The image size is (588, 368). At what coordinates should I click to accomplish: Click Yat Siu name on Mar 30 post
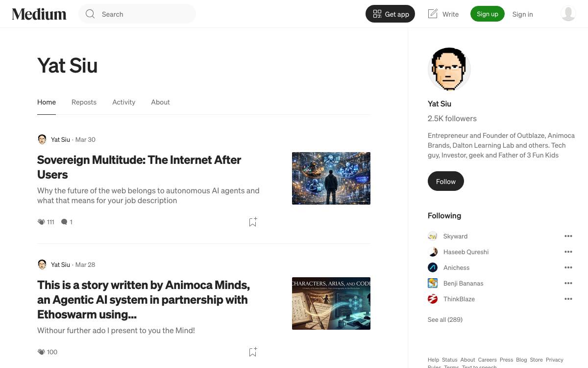(60, 139)
